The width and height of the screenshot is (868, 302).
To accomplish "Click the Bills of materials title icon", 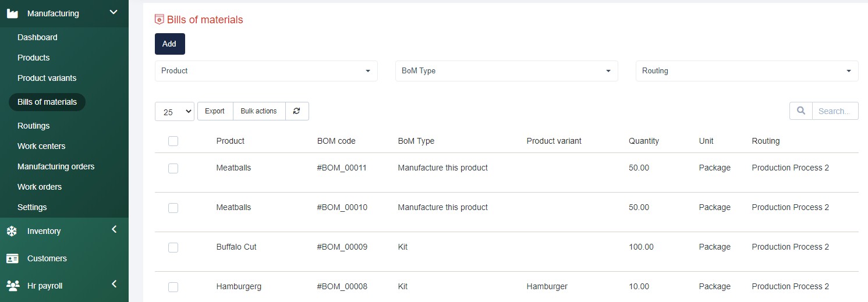I will click(x=159, y=20).
